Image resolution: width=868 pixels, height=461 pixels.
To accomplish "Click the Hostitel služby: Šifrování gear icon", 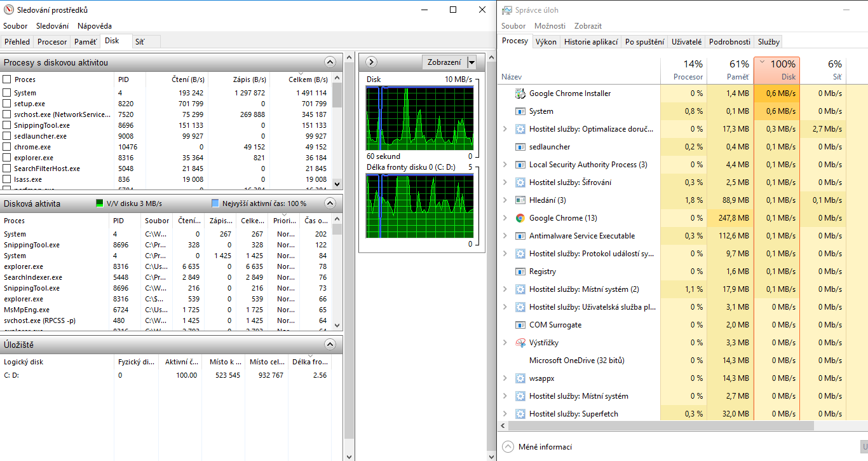I will click(520, 182).
